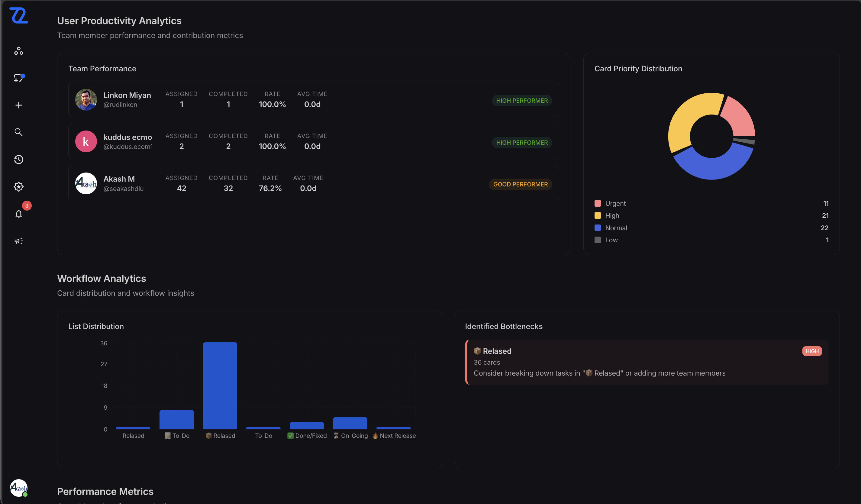The width and height of the screenshot is (861, 504).
Task: Click the Normal legend blue swatch
Action: pyautogui.click(x=598, y=228)
